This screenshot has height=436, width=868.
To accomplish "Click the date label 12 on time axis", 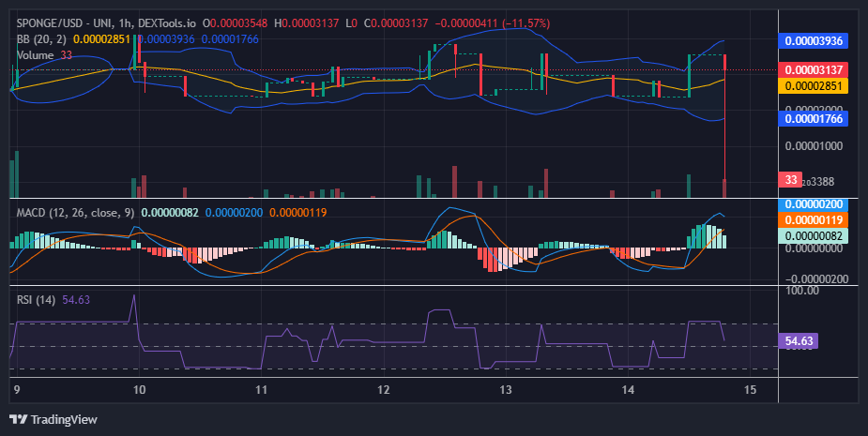I will coord(383,389).
